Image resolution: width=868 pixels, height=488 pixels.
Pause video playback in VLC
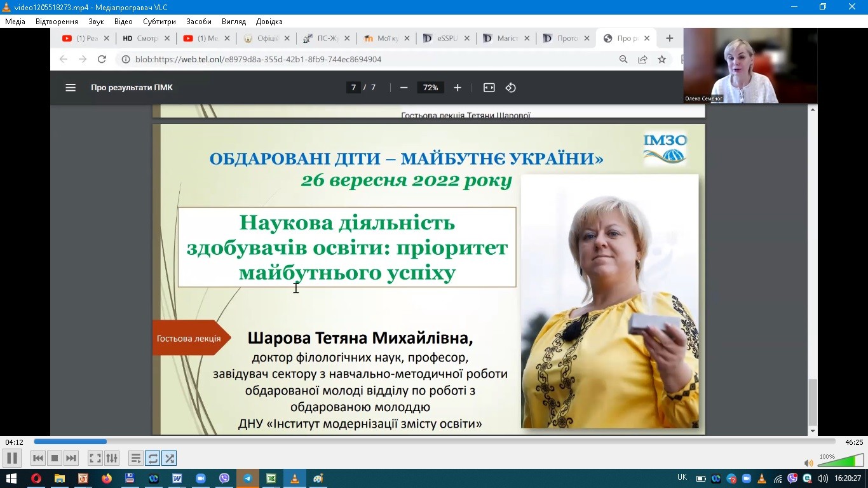point(11,457)
